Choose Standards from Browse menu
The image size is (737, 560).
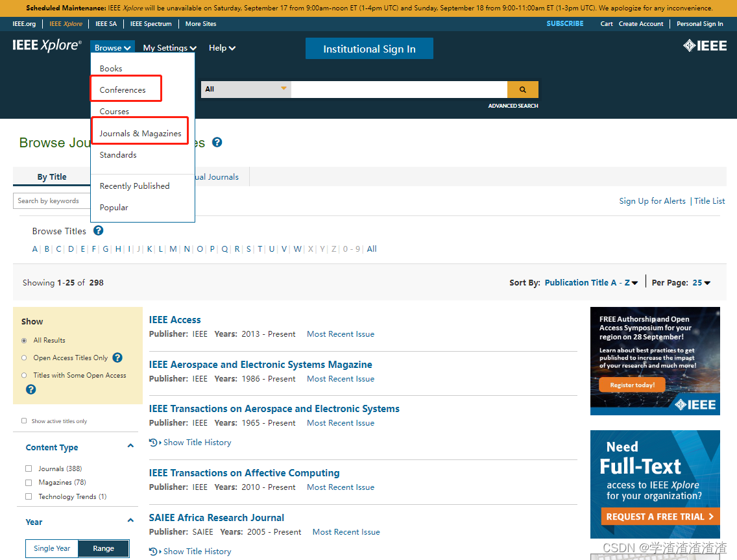[118, 154]
